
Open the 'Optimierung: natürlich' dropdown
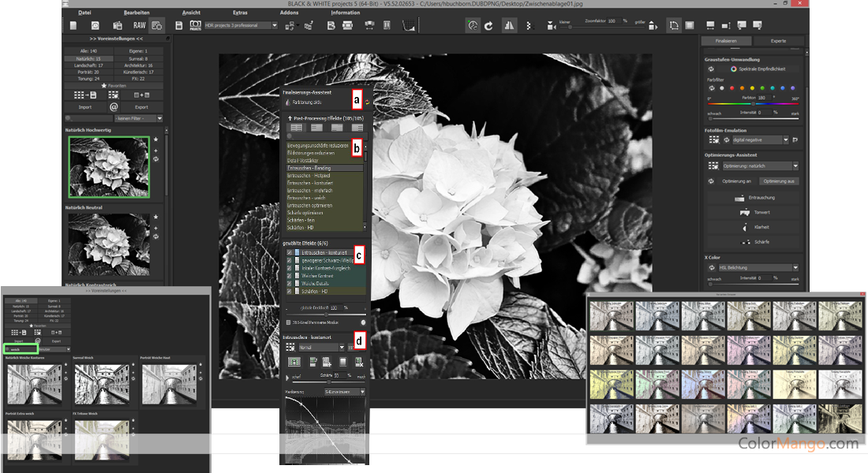pyautogui.click(x=761, y=166)
